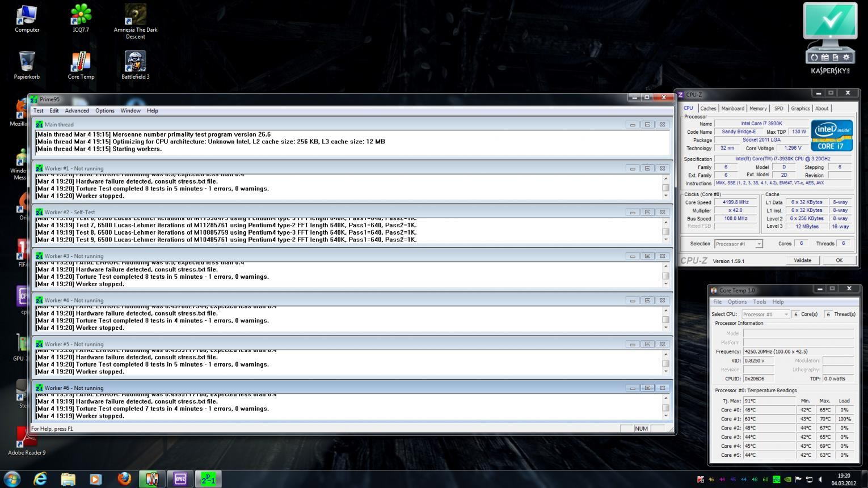Click Kaspersky green monitor status display
868x488 pixels.
(x=830, y=22)
